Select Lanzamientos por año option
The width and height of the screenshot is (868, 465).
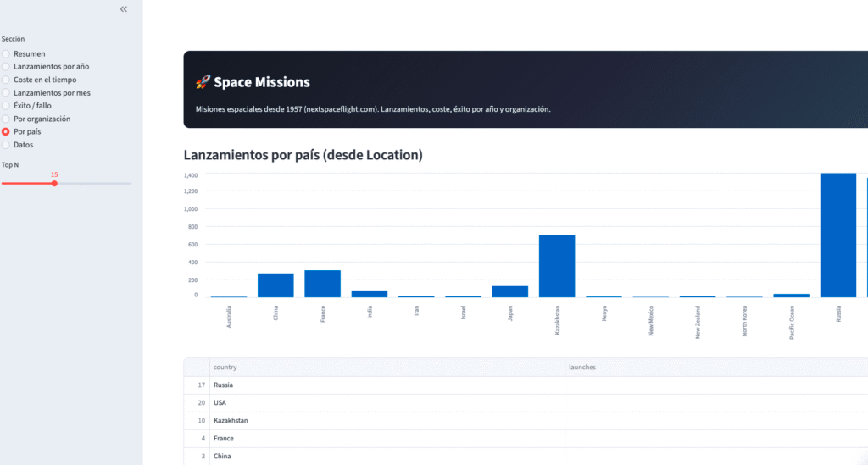click(x=6, y=66)
